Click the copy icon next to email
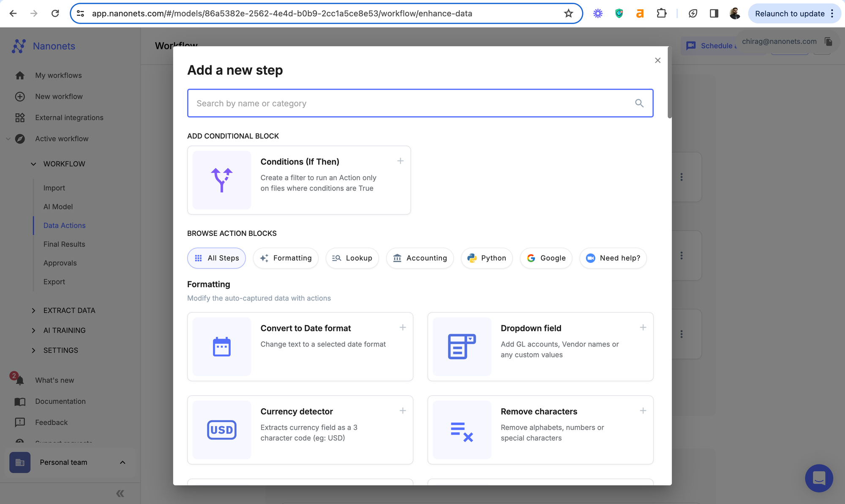The width and height of the screenshot is (845, 504). 829,41
